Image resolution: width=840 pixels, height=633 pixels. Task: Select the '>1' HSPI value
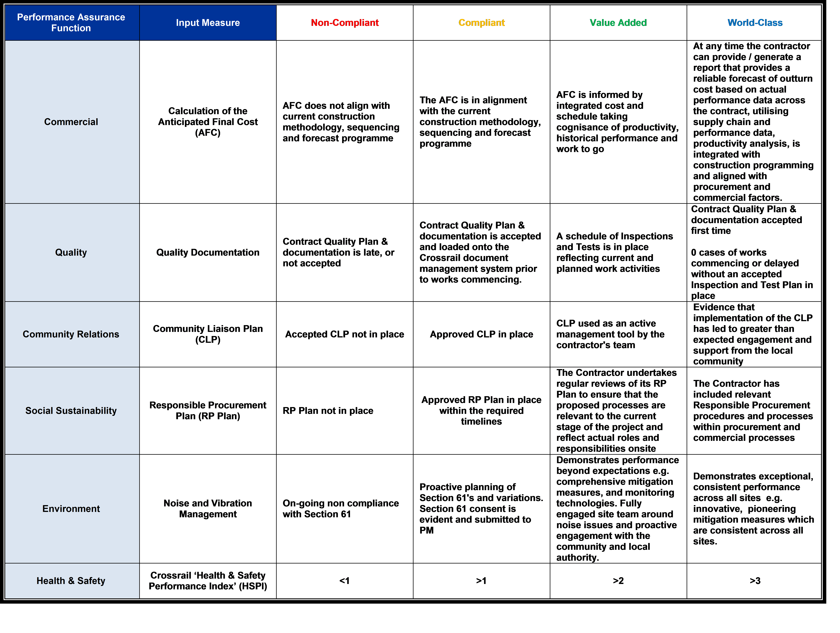(481, 581)
